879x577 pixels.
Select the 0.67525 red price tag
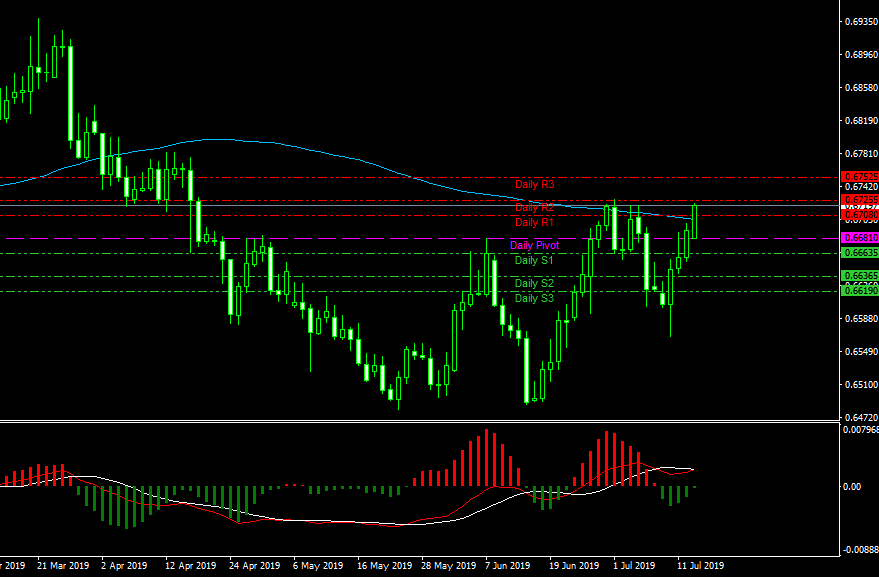(x=860, y=177)
